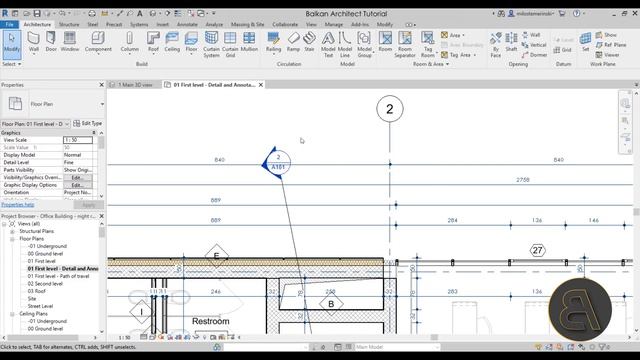
Task: Open the Floor Plan type selector dropdown
Action: coord(102,104)
